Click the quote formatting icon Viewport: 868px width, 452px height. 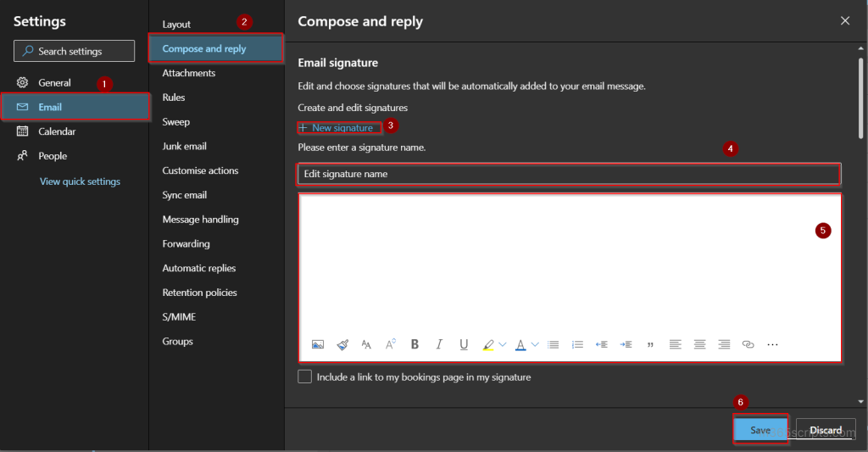650,344
